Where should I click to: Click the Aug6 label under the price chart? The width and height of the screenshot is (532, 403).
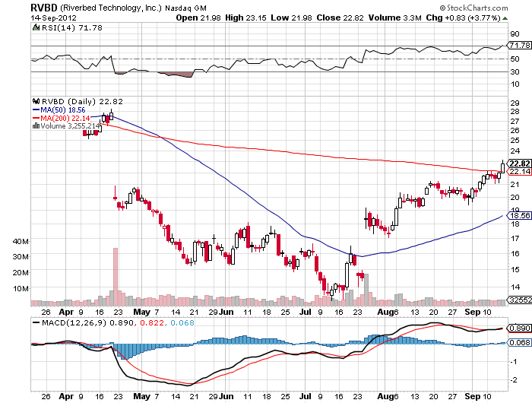click(x=388, y=312)
